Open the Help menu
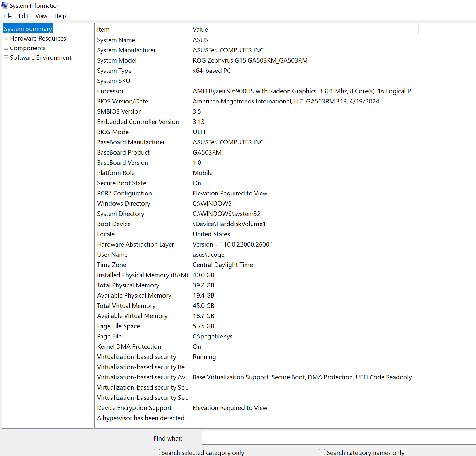Viewport: 476px width, 456px height. coord(60,16)
